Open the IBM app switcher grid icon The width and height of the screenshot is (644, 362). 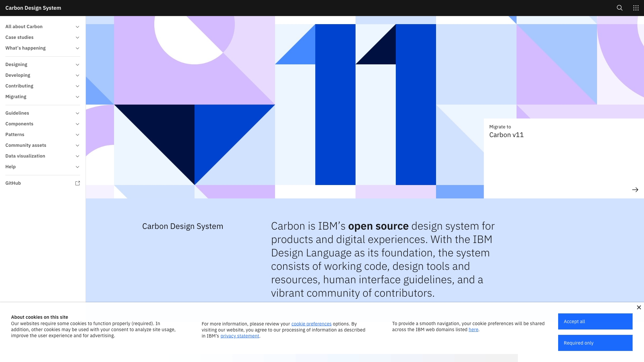pyautogui.click(x=636, y=8)
